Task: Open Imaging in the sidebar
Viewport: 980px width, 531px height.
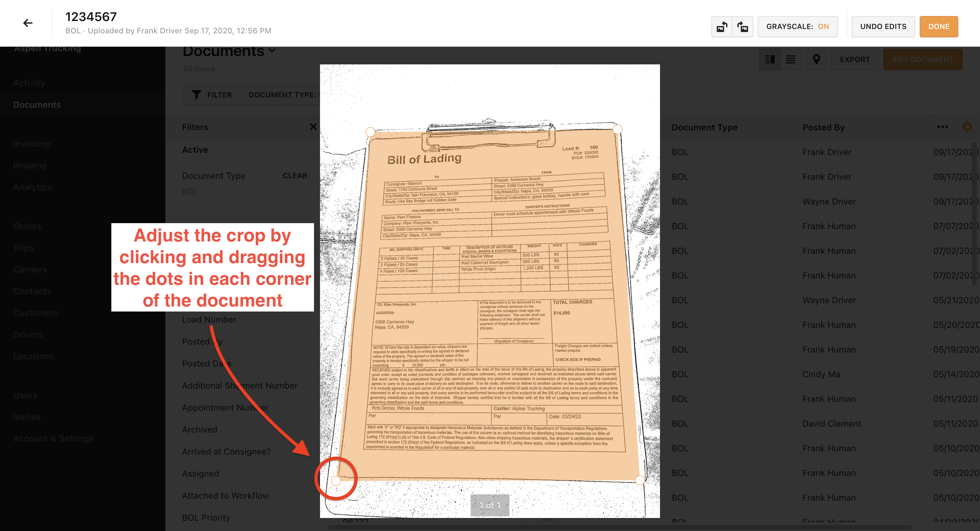Action: click(30, 165)
